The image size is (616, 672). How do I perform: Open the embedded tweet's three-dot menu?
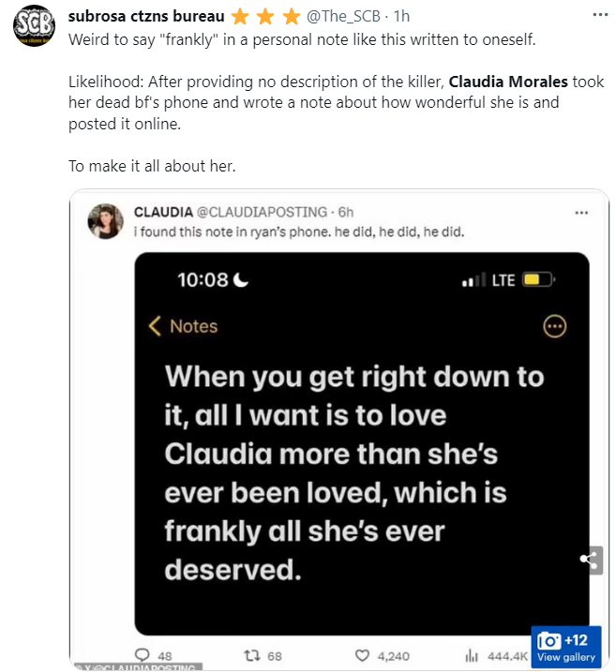click(x=581, y=212)
